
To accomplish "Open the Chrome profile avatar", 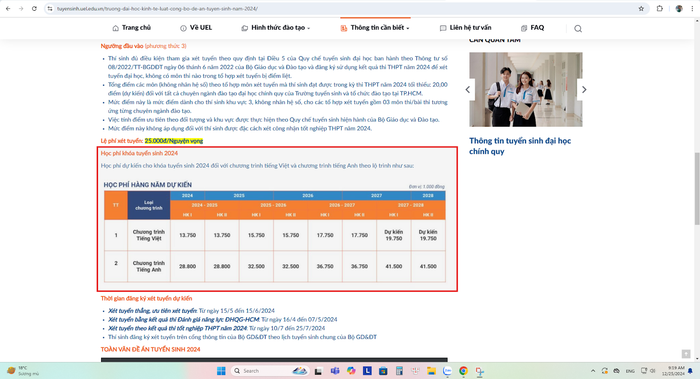I will click(x=679, y=8).
